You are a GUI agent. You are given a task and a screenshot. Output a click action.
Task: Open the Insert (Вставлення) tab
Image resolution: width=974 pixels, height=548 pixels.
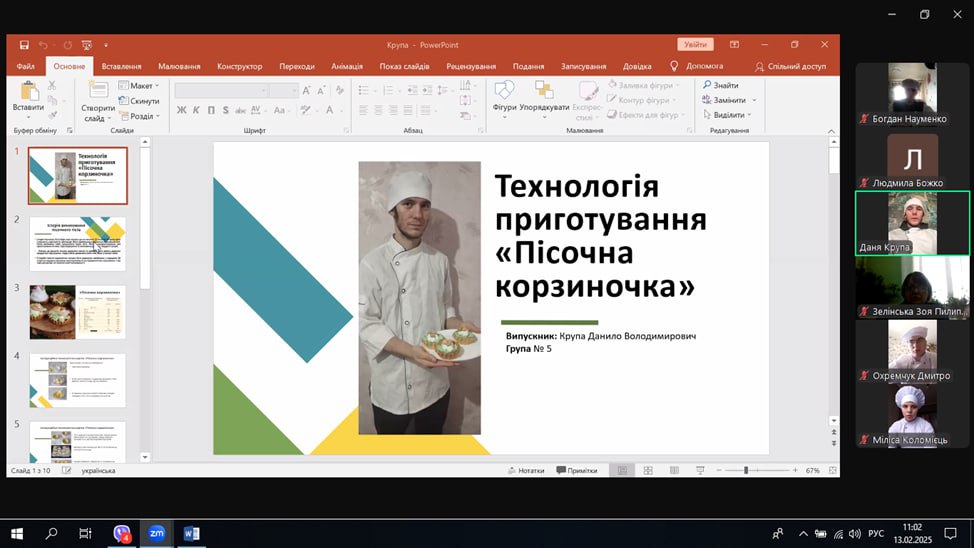tap(121, 66)
